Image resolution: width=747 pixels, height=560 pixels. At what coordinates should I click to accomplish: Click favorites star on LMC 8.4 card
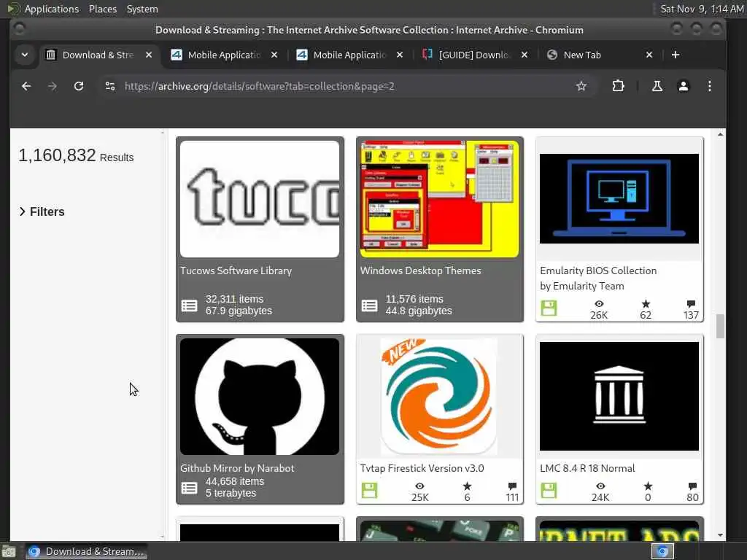(x=648, y=486)
